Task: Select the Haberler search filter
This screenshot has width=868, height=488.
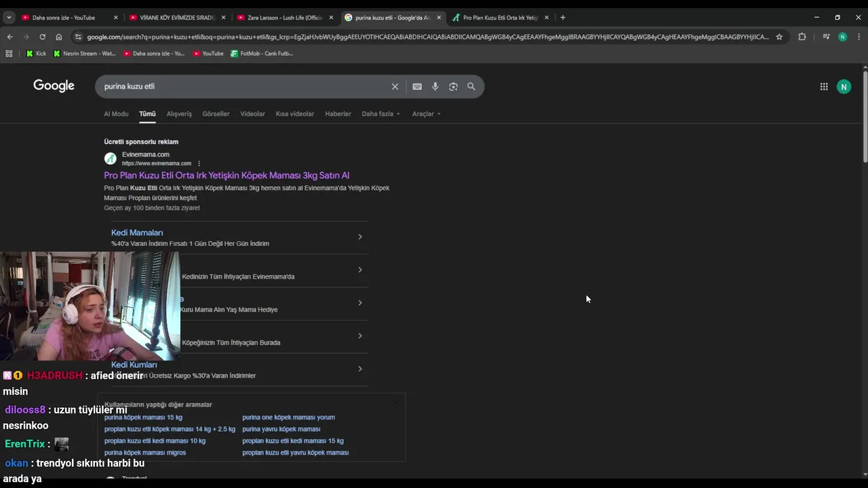Action: point(338,114)
